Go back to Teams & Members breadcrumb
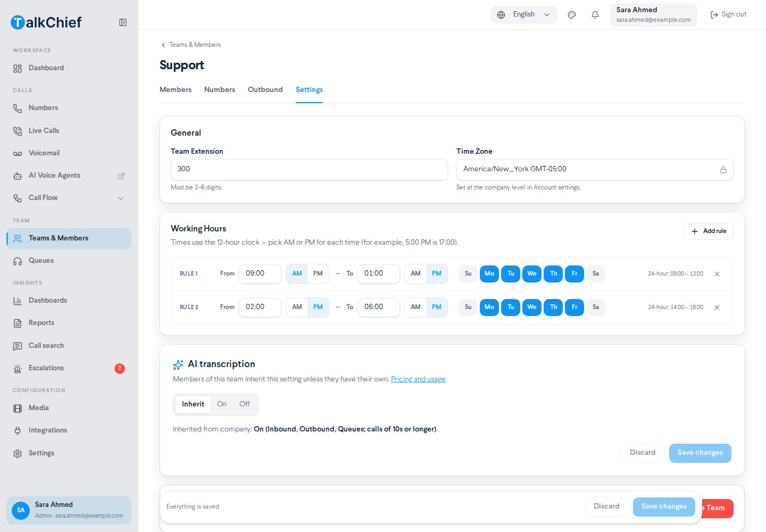This screenshot has height=532, width=766. [x=191, y=45]
